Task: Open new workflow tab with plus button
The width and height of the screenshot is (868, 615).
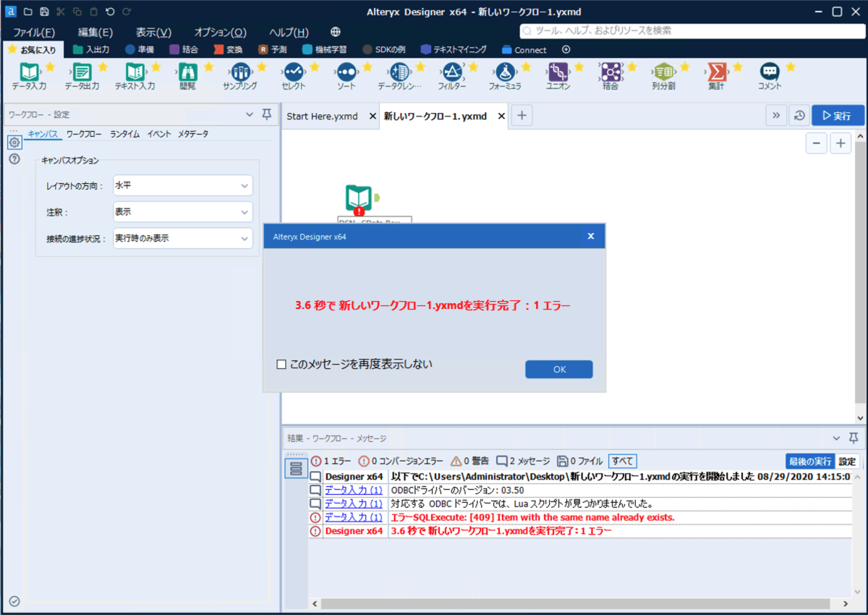Action: 522,116
